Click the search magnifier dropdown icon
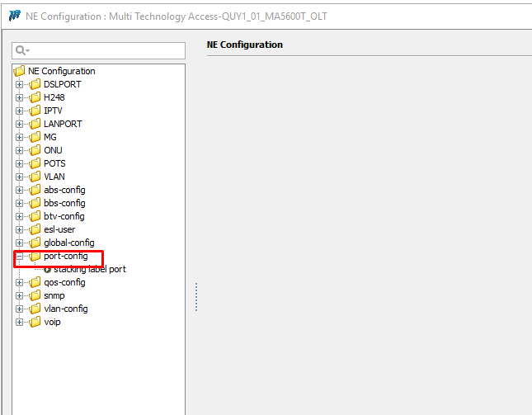The height and width of the screenshot is (415, 532). tap(22, 50)
